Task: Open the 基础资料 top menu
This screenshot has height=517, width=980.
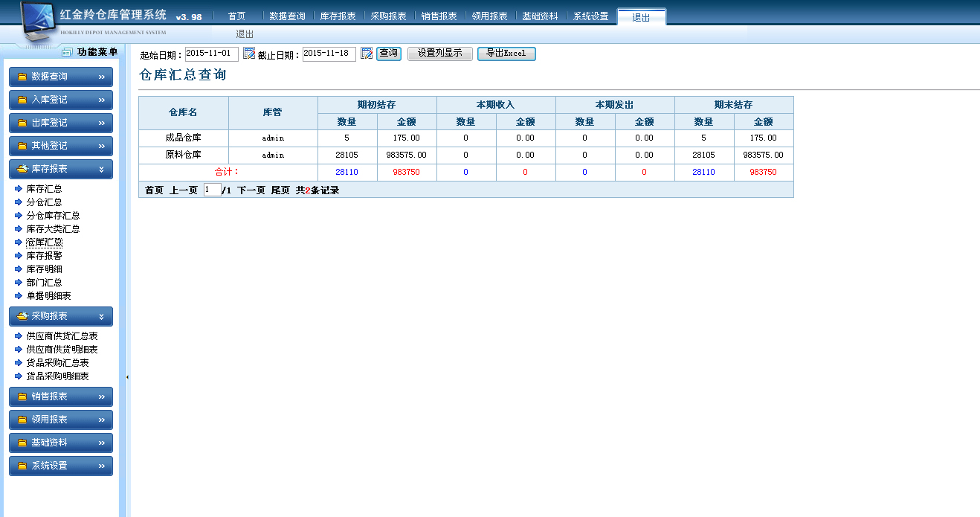Action: (x=540, y=16)
